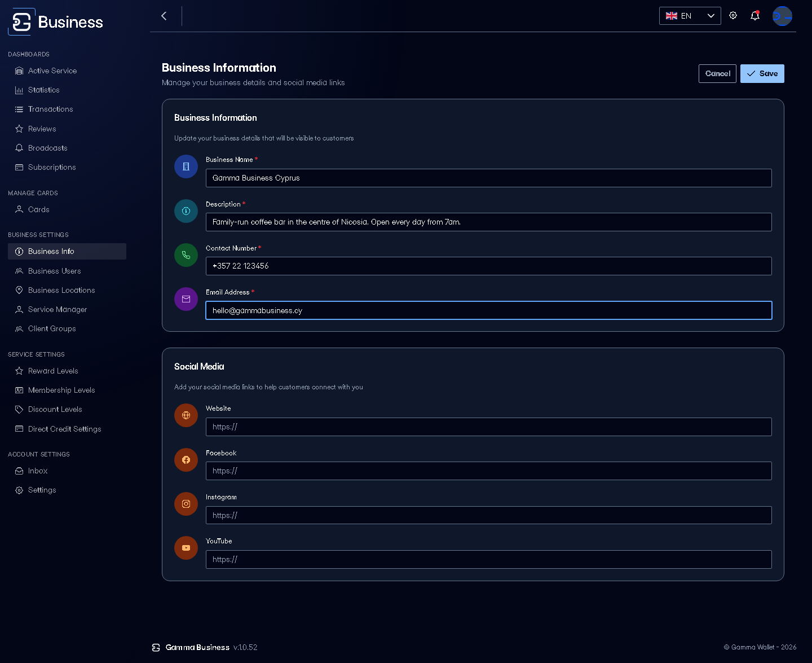Go back with the left chevron
Viewport: 812px width, 663px height.
tap(164, 16)
